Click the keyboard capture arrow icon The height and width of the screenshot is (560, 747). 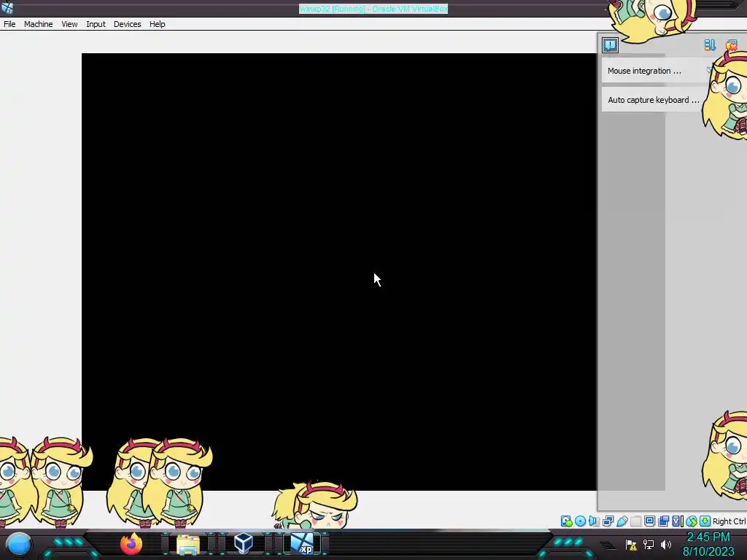pyautogui.click(x=705, y=521)
